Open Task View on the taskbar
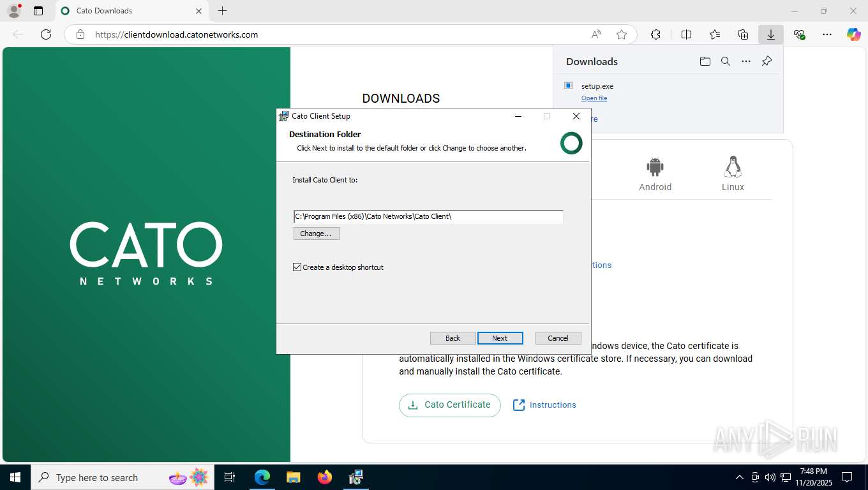Viewport: 868px width, 490px height. 230,477
